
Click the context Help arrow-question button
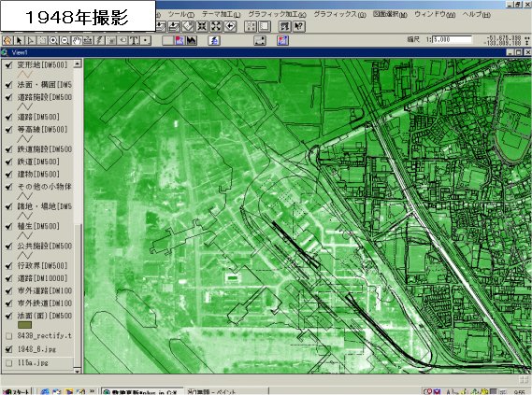click(x=299, y=26)
